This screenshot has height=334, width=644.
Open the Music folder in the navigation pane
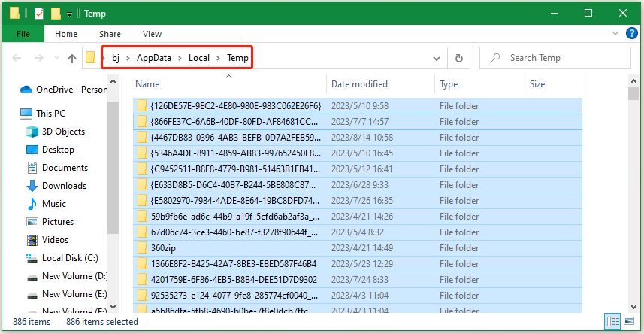[x=54, y=204]
